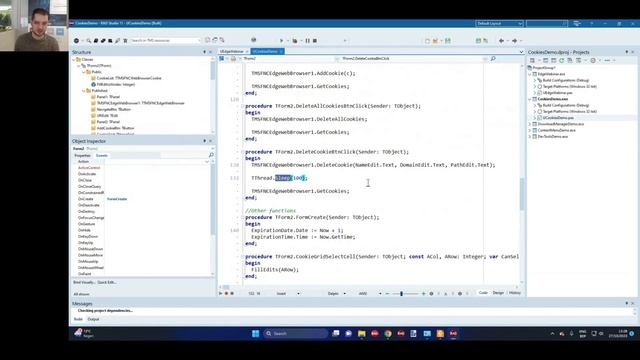The image size is (640, 360).
Task: Move the editor zoom slider handle
Action: pos(401,293)
